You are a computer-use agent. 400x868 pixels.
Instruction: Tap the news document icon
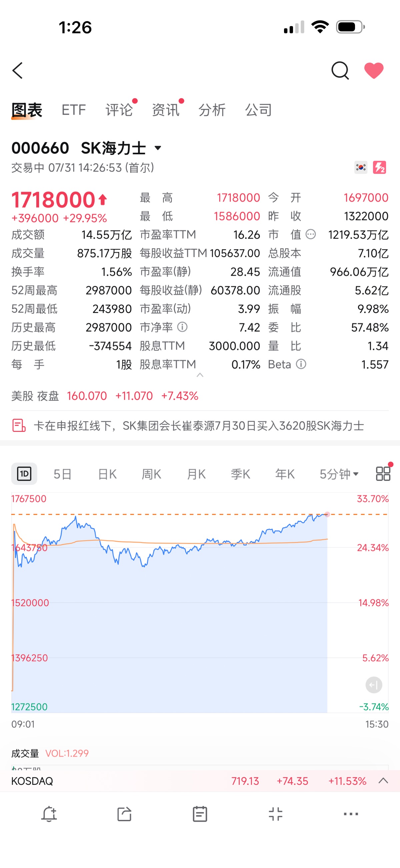[x=19, y=425]
